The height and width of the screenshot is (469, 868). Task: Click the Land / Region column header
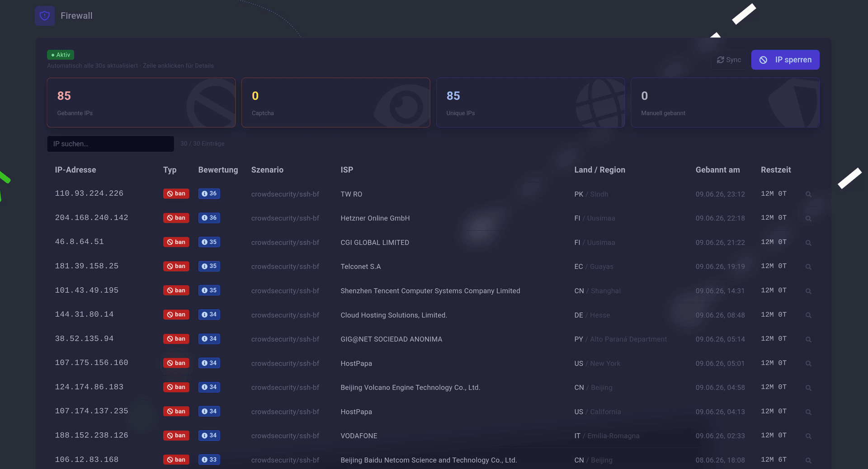pos(599,170)
